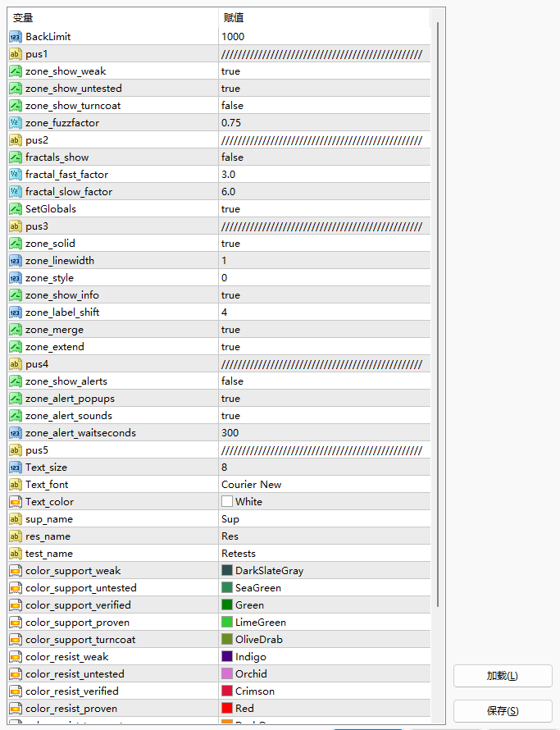
Task: Click the vertical scrollbar of parameter list
Action: [x=438, y=314]
